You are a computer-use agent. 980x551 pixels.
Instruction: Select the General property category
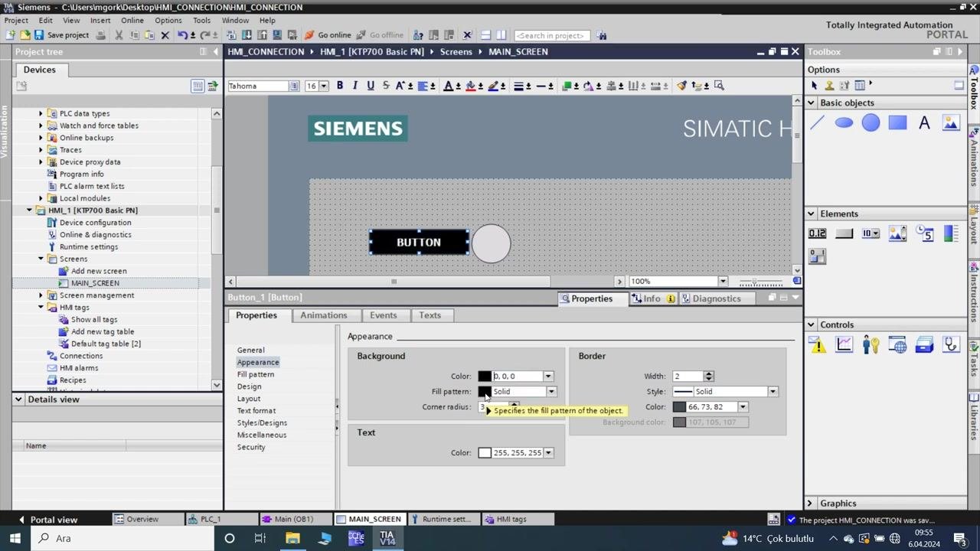click(x=250, y=350)
